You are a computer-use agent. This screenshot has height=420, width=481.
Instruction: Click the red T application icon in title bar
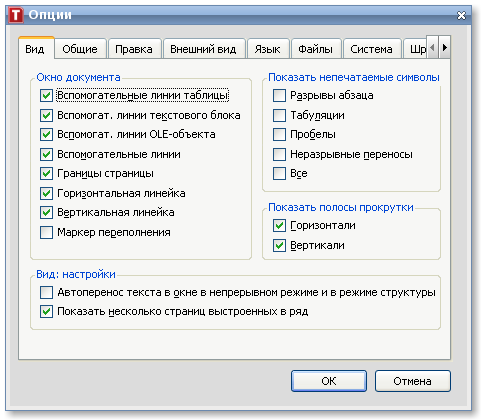click(16, 15)
